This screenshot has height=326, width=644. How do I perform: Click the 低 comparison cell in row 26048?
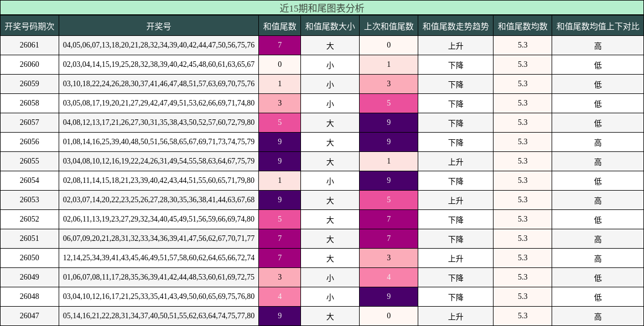598,297
